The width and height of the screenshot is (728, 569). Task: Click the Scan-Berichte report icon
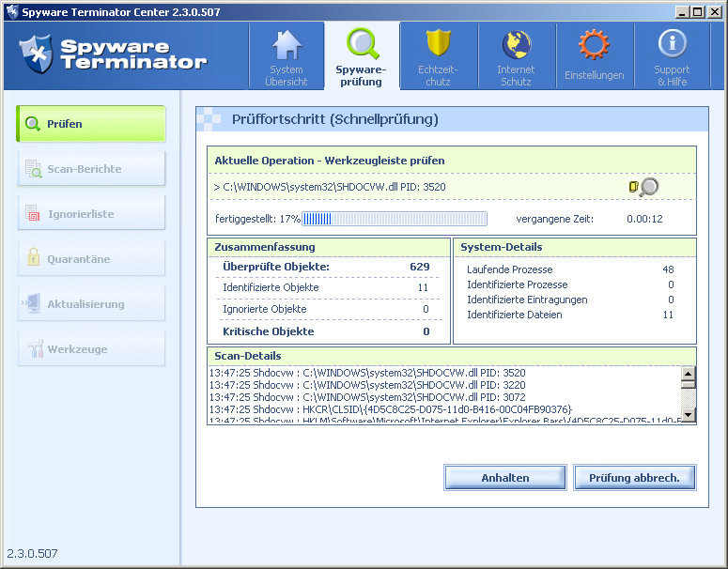click(34, 169)
